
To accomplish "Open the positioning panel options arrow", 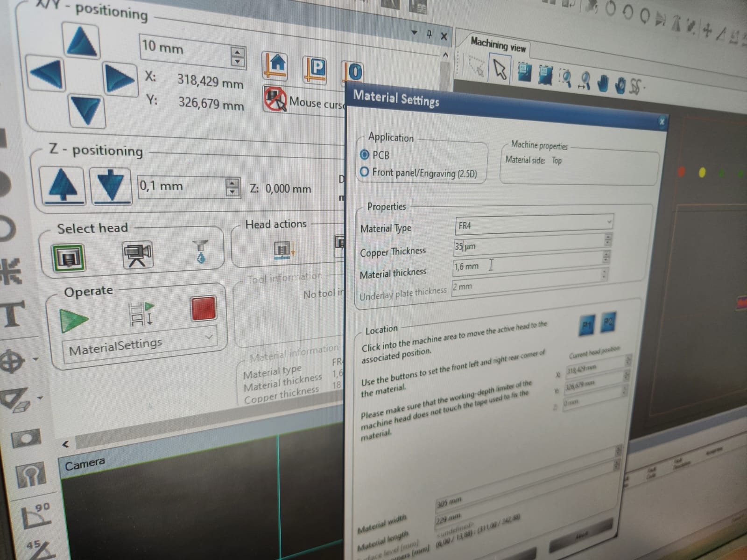I will 415,33.
